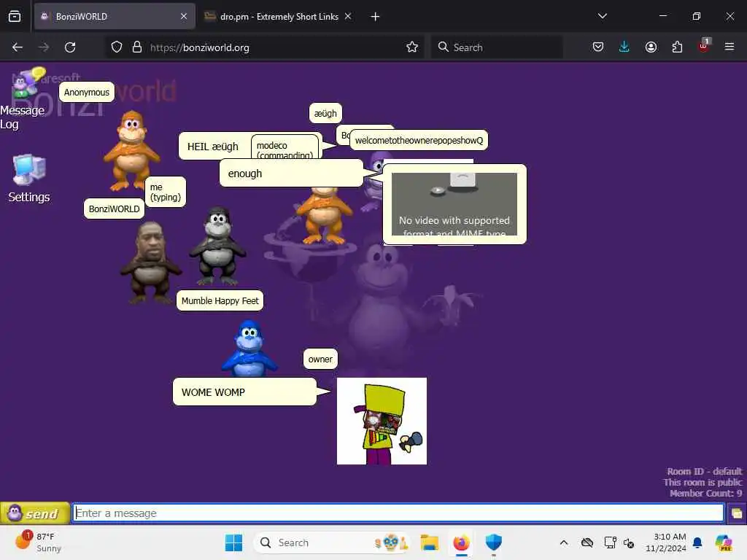Close the BonziWORLD tab

click(x=184, y=16)
